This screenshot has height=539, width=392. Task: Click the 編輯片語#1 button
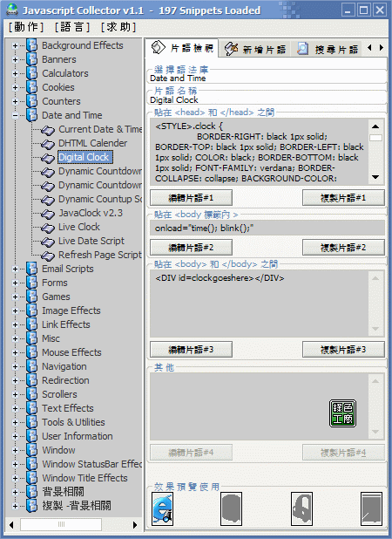[191, 198]
